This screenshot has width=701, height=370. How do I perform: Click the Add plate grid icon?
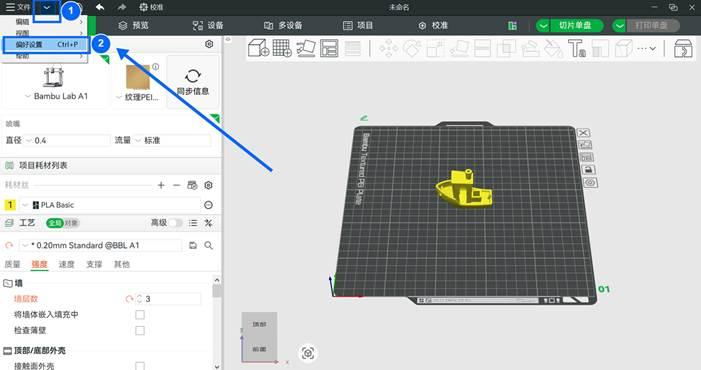(282, 48)
